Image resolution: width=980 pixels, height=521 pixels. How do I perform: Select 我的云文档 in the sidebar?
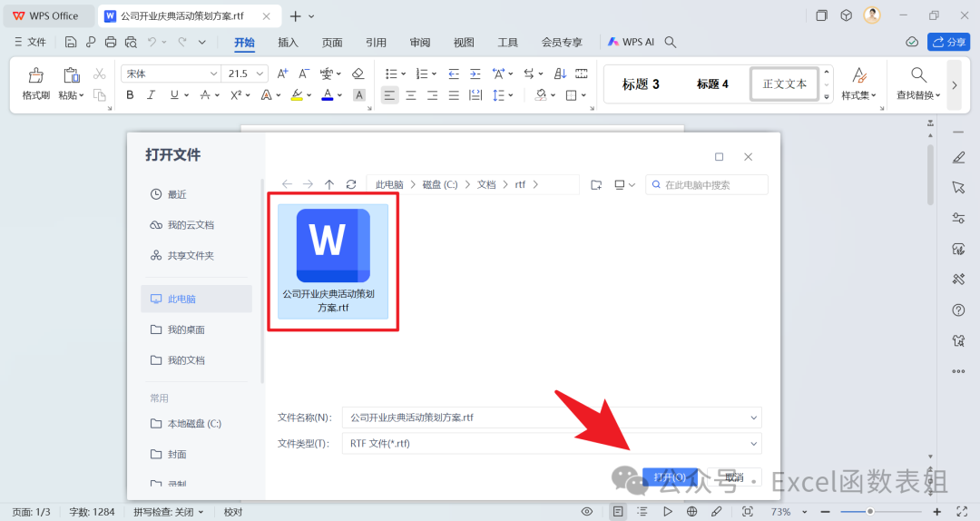coord(181,225)
